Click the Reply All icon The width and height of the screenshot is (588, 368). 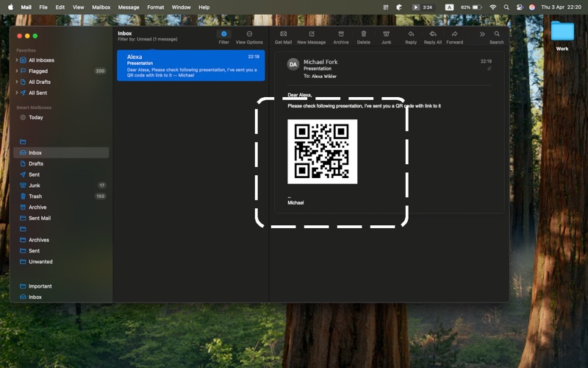(433, 34)
